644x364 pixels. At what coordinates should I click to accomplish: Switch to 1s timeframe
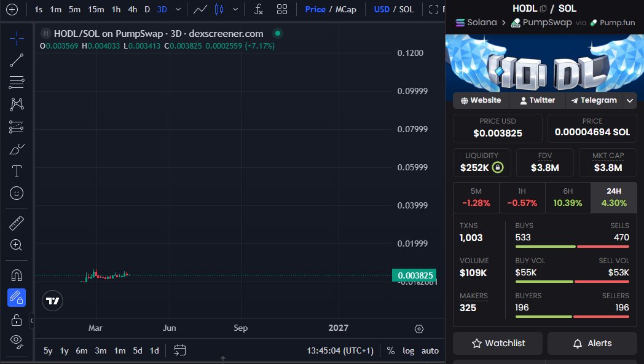(x=38, y=9)
